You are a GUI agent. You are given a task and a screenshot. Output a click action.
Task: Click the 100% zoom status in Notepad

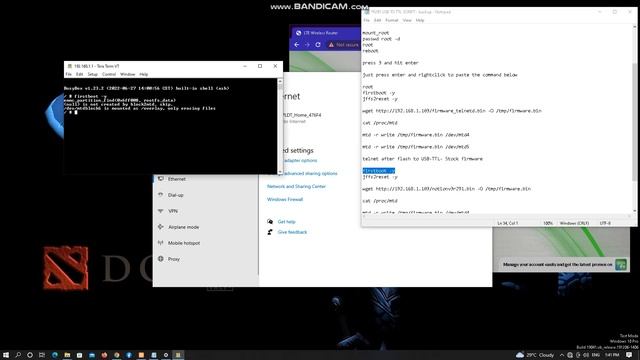coord(548,223)
